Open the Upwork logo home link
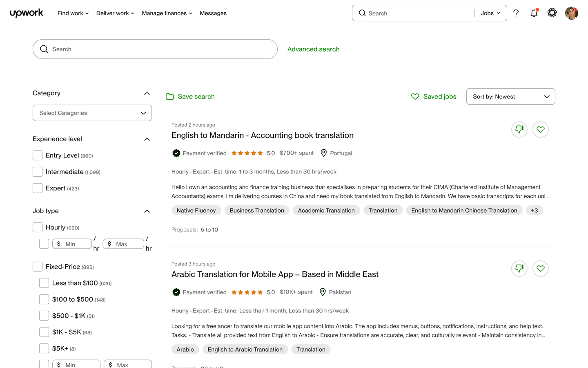This screenshot has width=588, height=368. click(27, 13)
